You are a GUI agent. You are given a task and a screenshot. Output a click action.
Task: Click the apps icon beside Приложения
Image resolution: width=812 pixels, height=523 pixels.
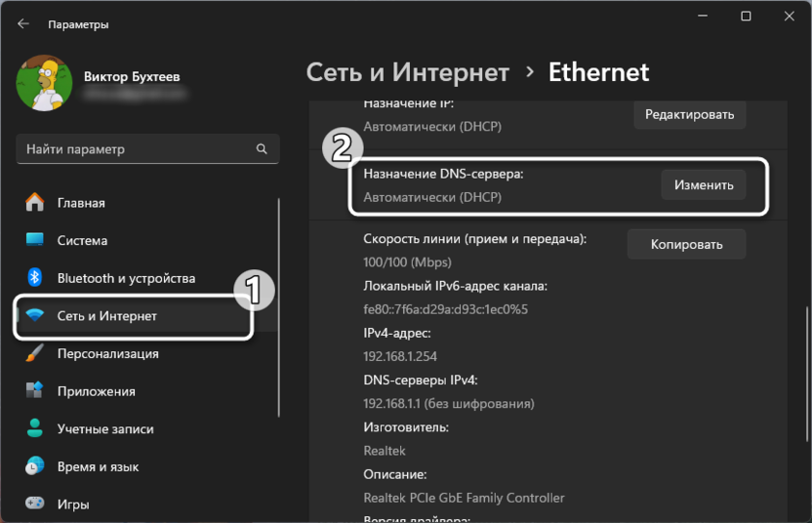point(35,391)
